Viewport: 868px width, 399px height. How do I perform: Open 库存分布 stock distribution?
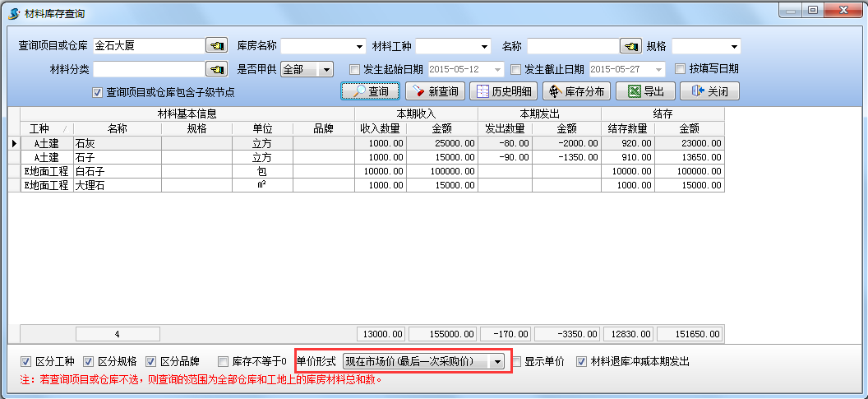(x=577, y=91)
